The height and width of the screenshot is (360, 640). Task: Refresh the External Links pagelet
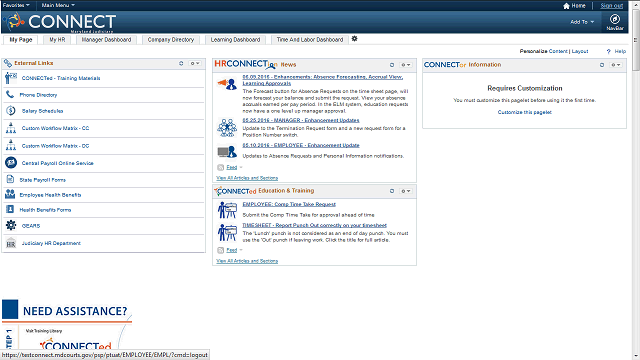point(181,63)
